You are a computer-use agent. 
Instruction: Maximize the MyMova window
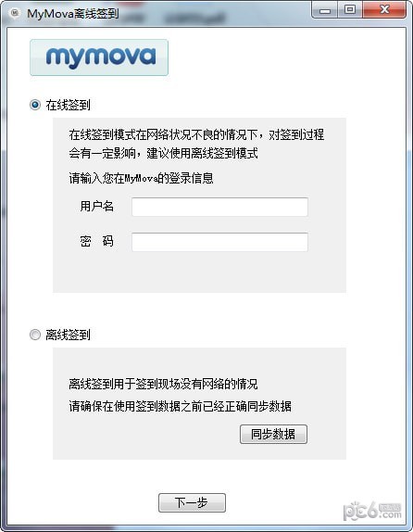tap(350, 10)
